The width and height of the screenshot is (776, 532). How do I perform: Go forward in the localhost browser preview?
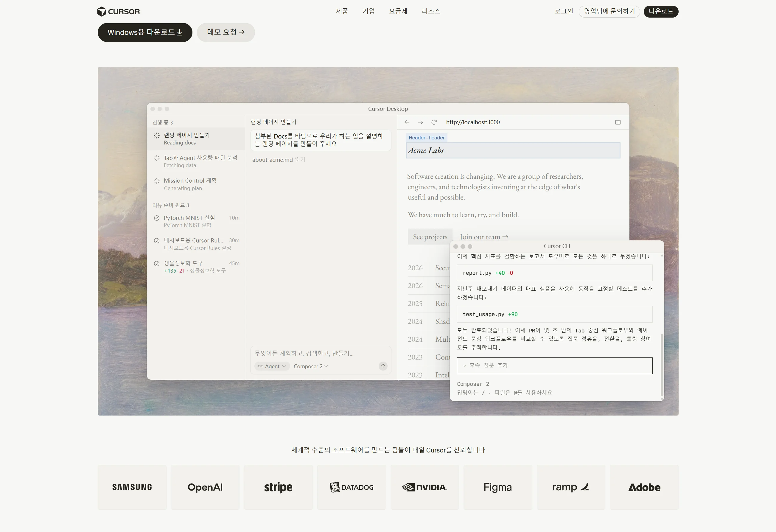click(420, 122)
